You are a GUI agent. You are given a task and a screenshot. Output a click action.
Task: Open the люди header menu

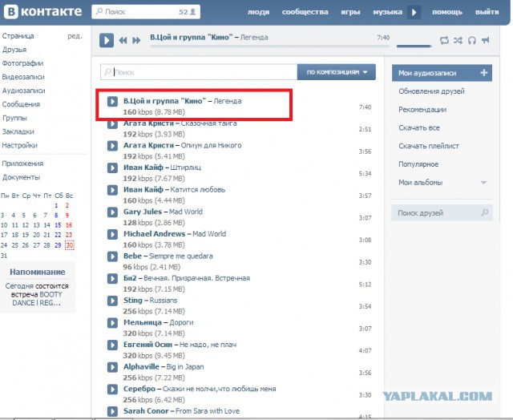point(258,12)
